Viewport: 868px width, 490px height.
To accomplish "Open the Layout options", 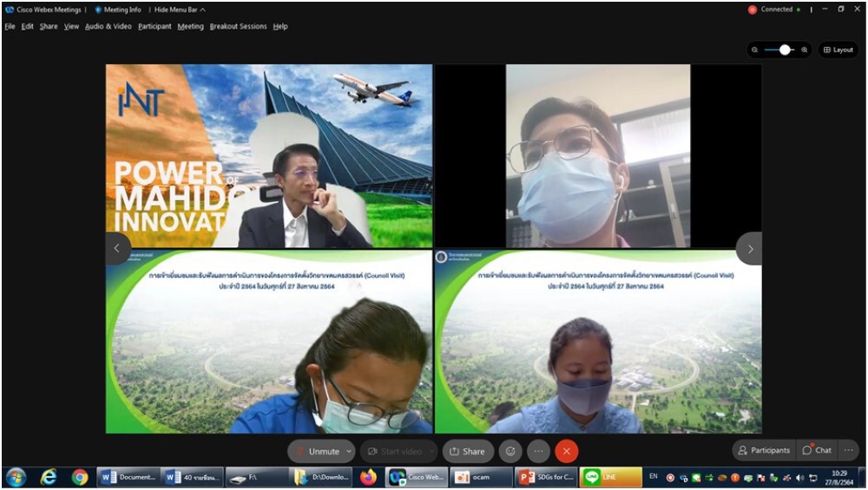I will (x=838, y=49).
